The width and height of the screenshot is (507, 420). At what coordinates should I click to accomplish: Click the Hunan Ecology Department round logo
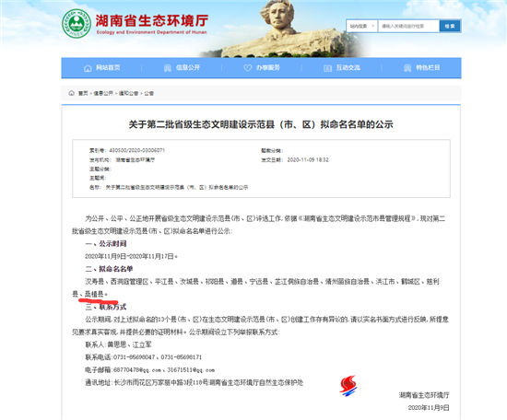(x=77, y=24)
